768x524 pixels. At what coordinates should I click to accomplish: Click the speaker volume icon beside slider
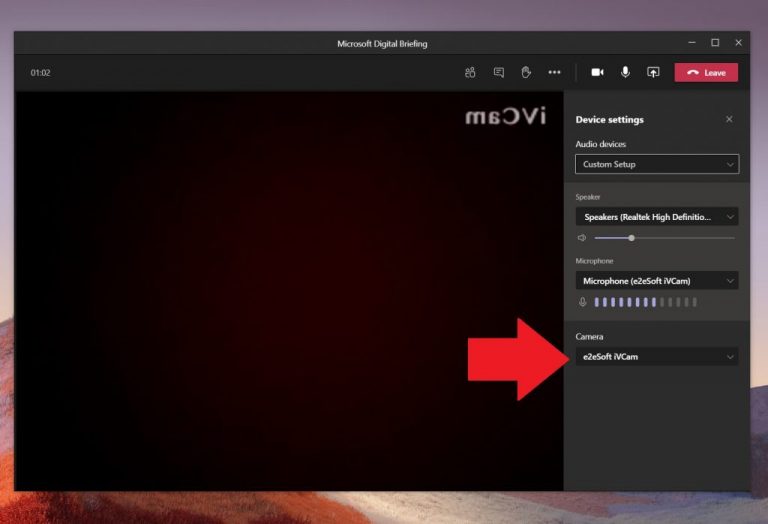(x=582, y=238)
